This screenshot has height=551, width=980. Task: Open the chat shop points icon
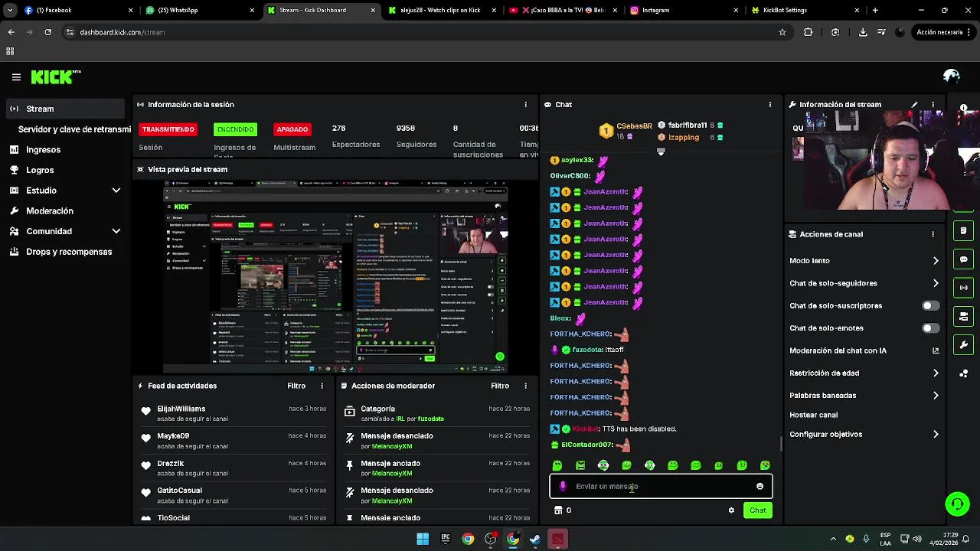click(x=558, y=510)
